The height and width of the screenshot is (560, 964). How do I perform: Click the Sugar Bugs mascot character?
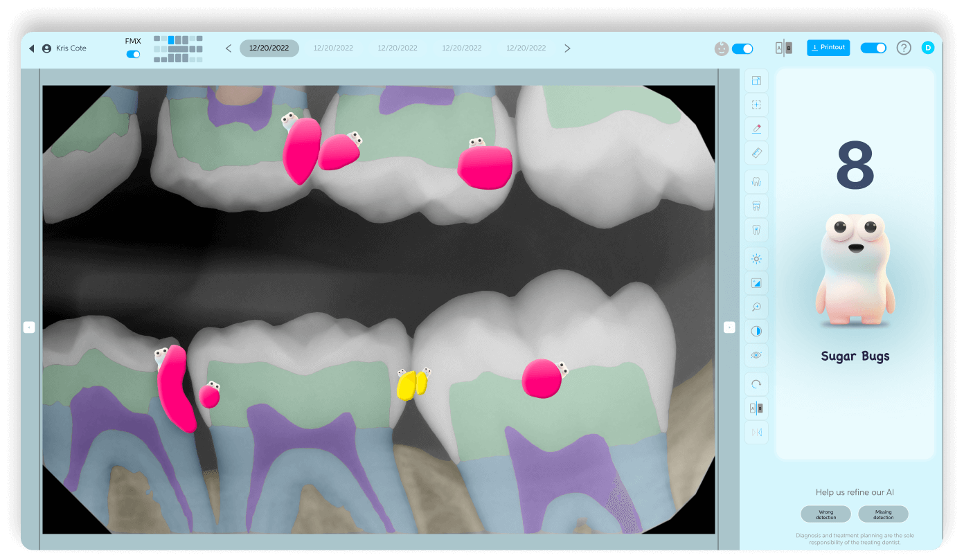(x=855, y=269)
